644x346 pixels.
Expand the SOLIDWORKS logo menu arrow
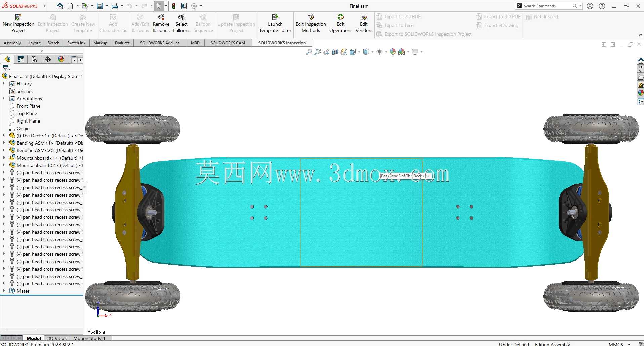(45, 6)
